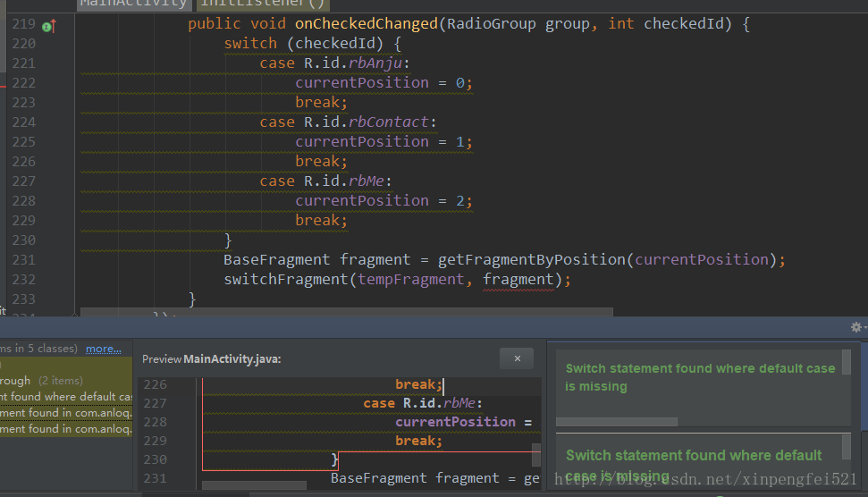Click the 'switch' keyword on line 220
Screen dimensions: 868x497
click(x=250, y=43)
